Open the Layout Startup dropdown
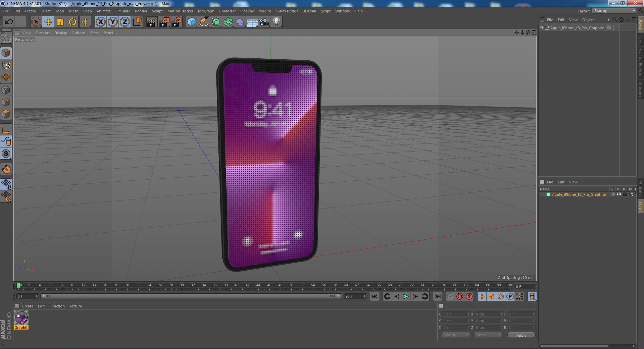Viewport: 644px width, 349px height. tap(614, 11)
